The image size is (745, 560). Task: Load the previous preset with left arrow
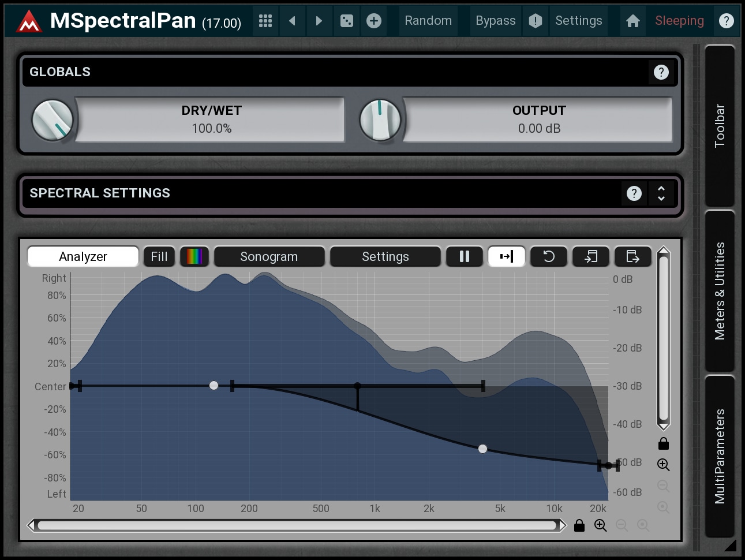tap(292, 21)
